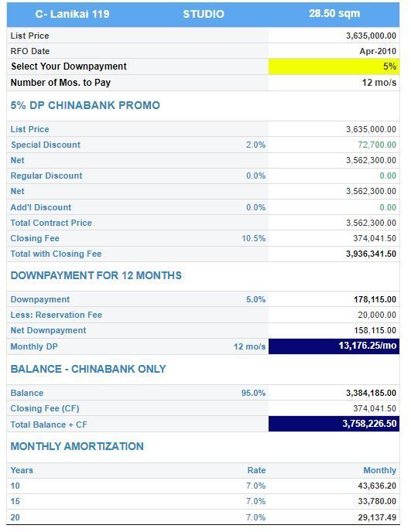The height and width of the screenshot is (532, 411).
Task: Click the green 72,700.00 discount amount
Action: point(377,145)
